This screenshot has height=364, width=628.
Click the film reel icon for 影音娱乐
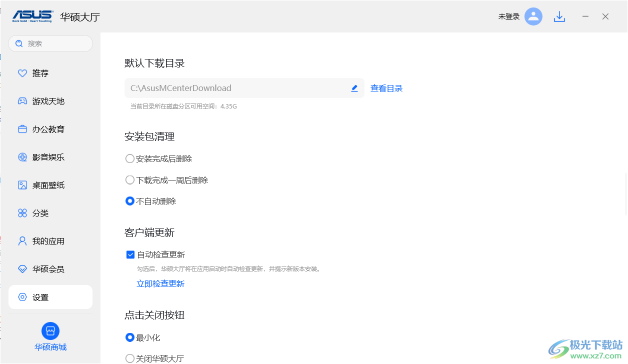point(22,157)
